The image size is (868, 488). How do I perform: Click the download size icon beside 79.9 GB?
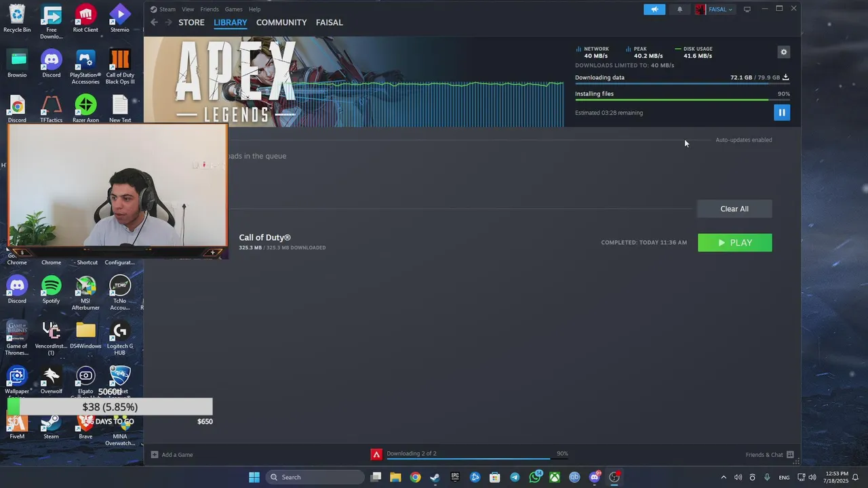(786, 77)
